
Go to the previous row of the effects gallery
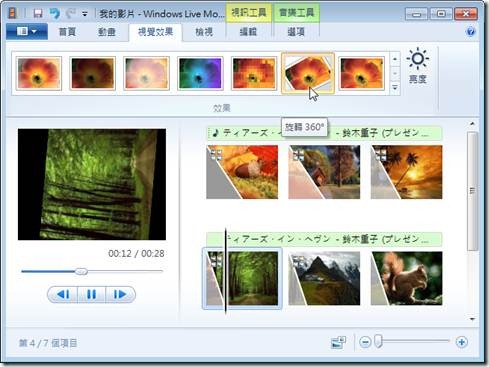(395, 59)
